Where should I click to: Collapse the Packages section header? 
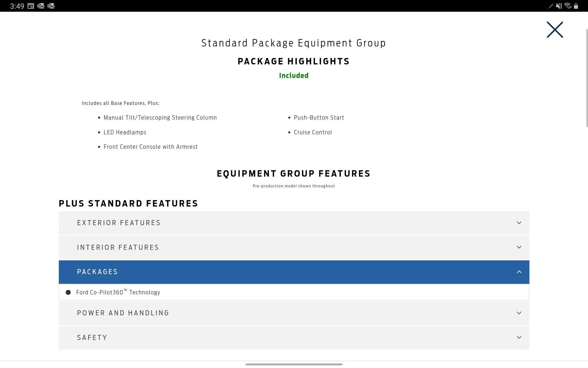[294, 272]
